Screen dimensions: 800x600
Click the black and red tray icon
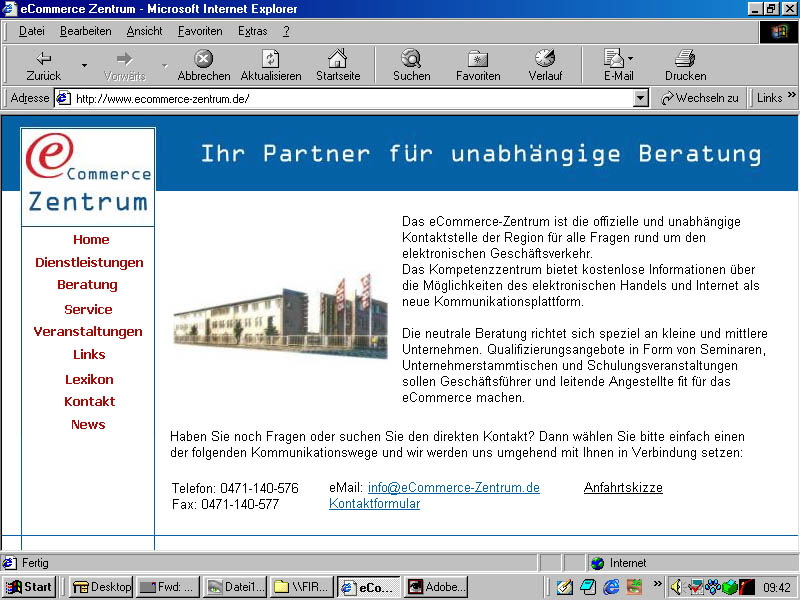(x=747, y=587)
